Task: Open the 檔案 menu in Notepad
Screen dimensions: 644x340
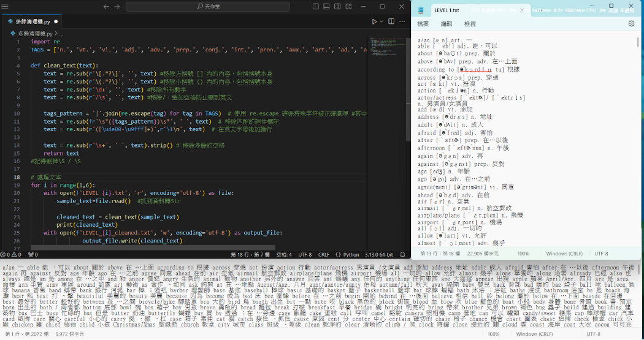Action: pyautogui.click(x=423, y=24)
